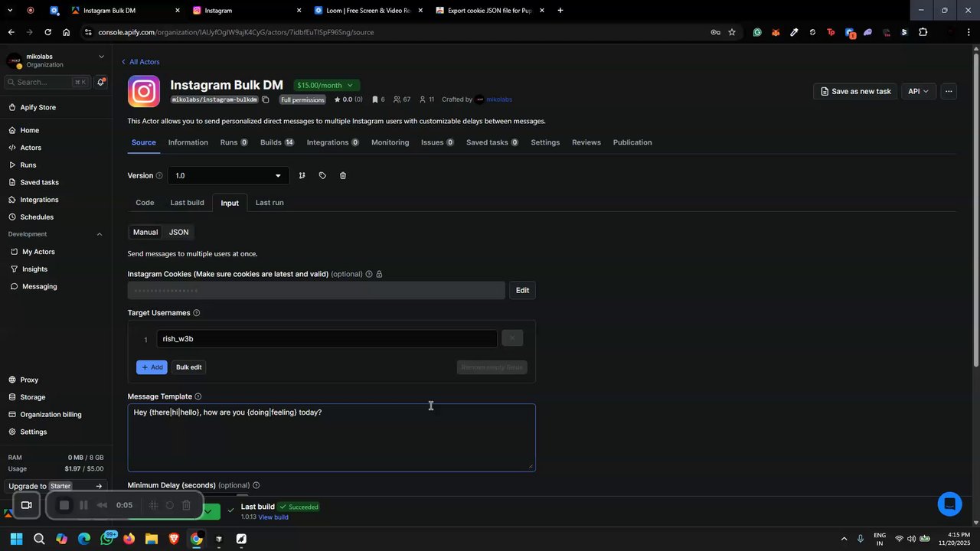980x551 pixels.
Task: Open the Publication tab
Action: coord(632,142)
